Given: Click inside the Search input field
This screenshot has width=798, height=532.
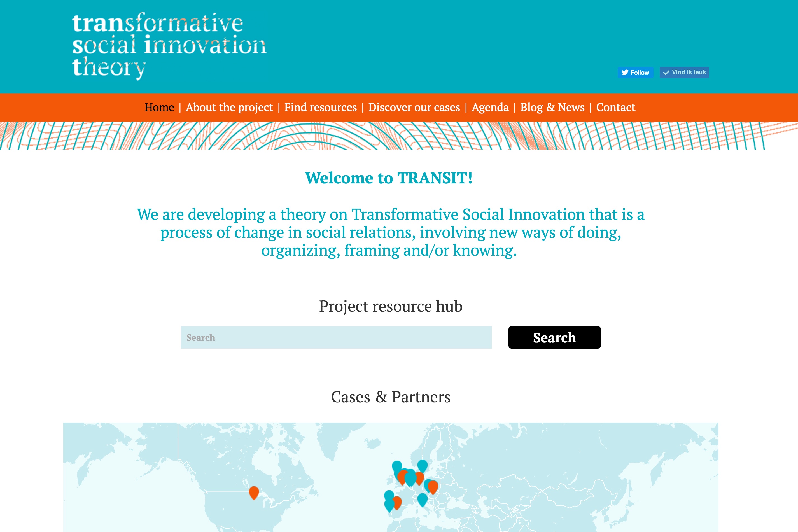Looking at the screenshot, I should coord(336,337).
